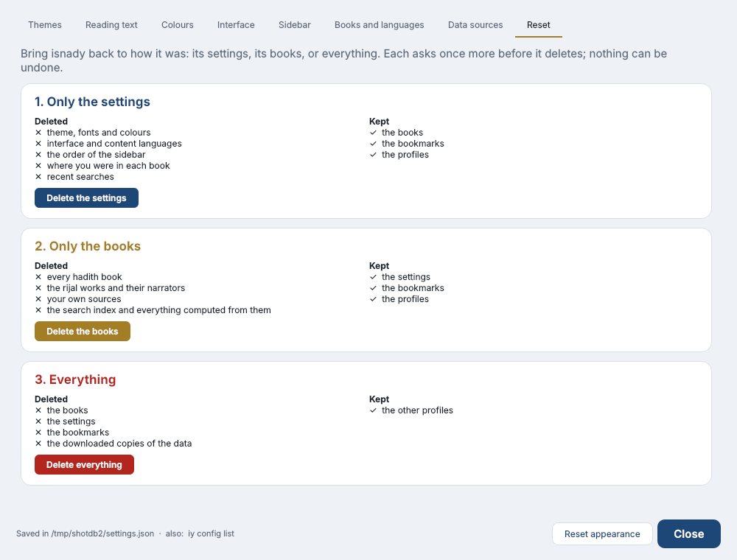The image size is (737, 560).
Task: Click 'the rijal works and their narrators' text
Action: click(116, 288)
